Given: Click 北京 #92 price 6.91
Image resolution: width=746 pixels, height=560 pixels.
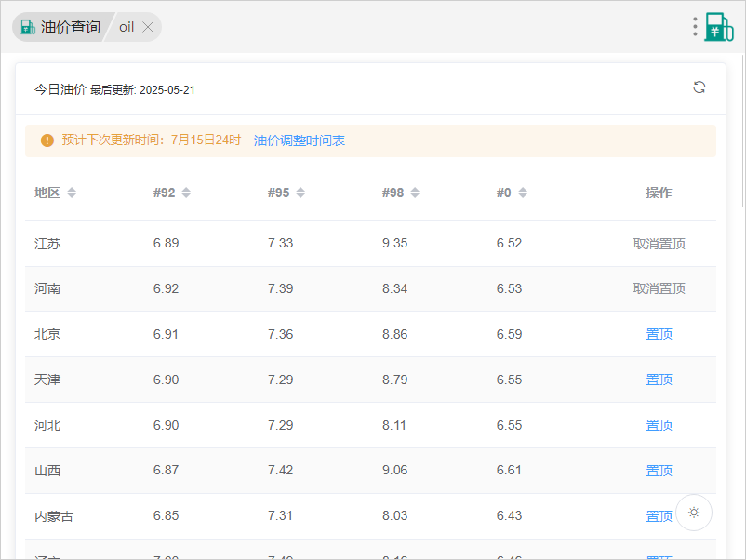Looking at the screenshot, I should (166, 334).
